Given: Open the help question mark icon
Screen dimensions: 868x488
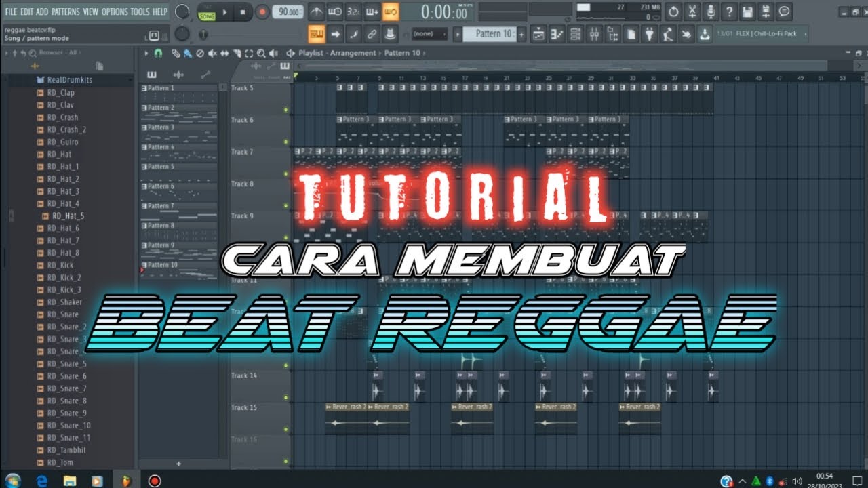Looking at the screenshot, I should [x=728, y=12].
